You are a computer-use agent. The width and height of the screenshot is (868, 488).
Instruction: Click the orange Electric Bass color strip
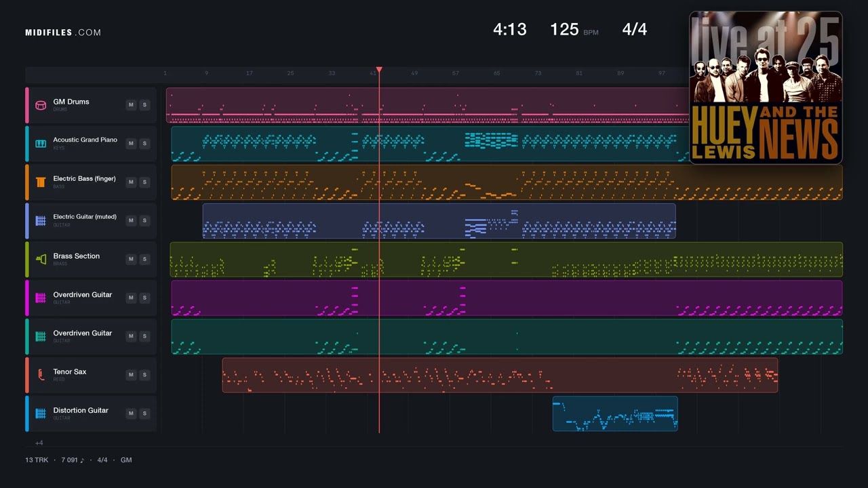tap(27, 182)
